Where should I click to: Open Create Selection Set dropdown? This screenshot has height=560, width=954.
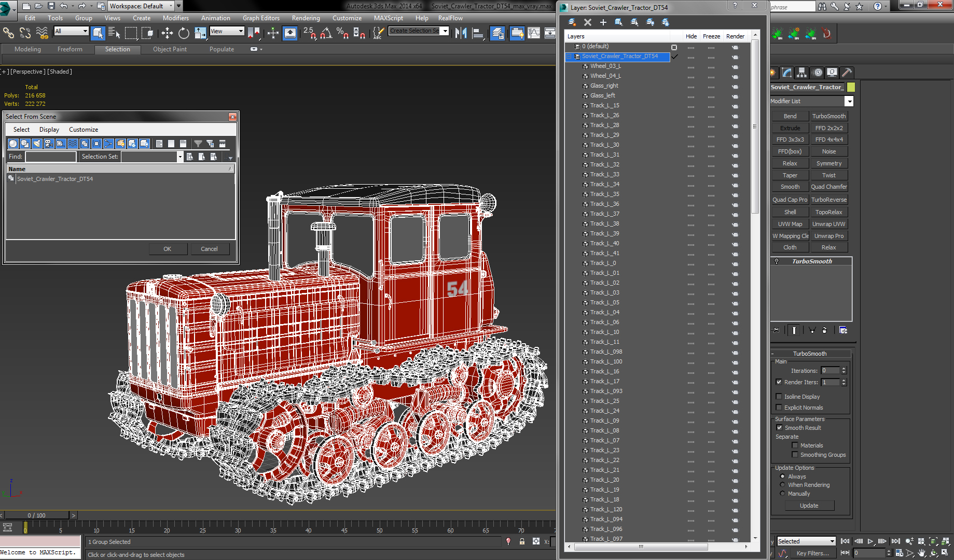pyautogui.click(x=445, y=31)
